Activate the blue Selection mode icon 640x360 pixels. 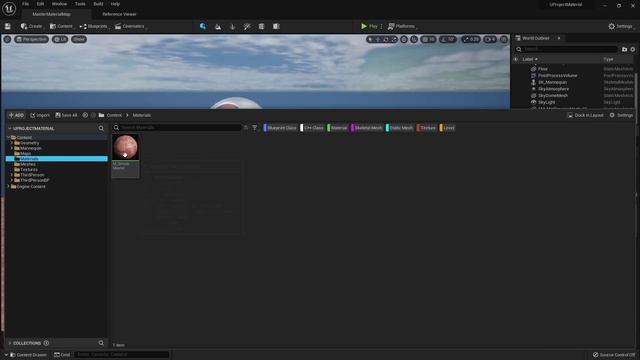click(203, 26)
